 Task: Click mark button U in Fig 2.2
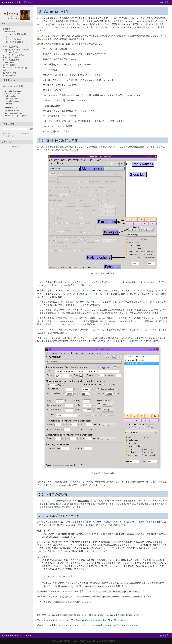pyautogui.click(x=117, y=357)
